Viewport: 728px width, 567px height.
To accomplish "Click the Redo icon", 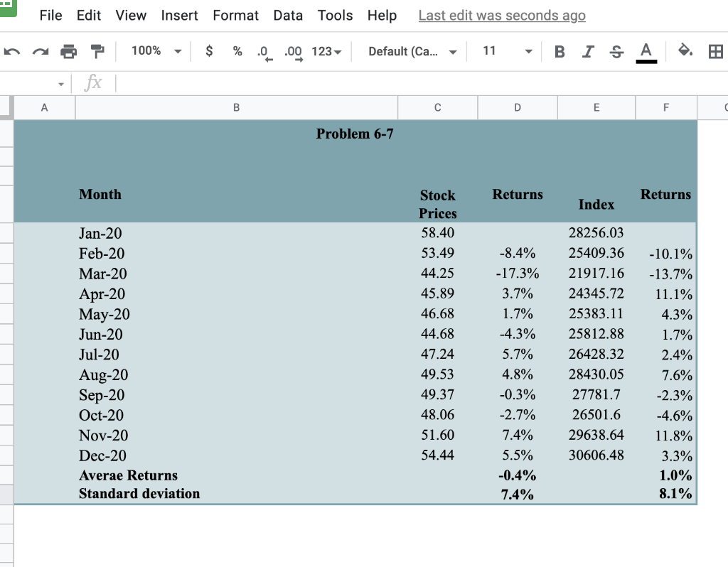I will pos(41,51).
